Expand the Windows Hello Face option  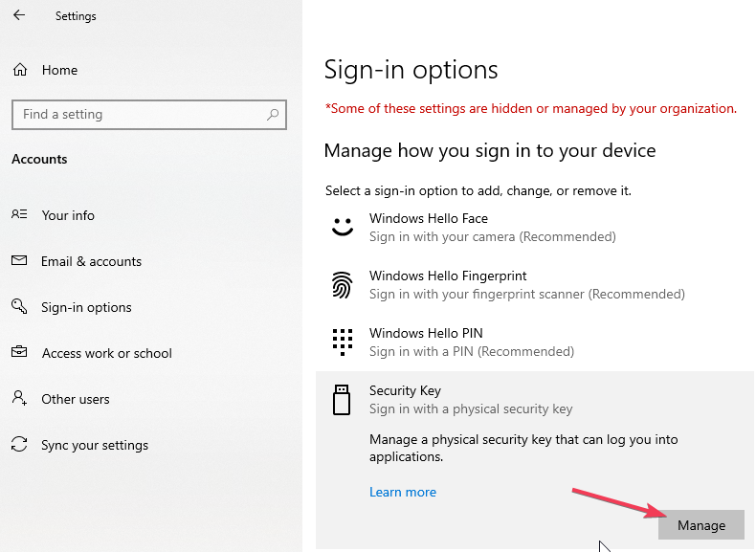point(492,228)
